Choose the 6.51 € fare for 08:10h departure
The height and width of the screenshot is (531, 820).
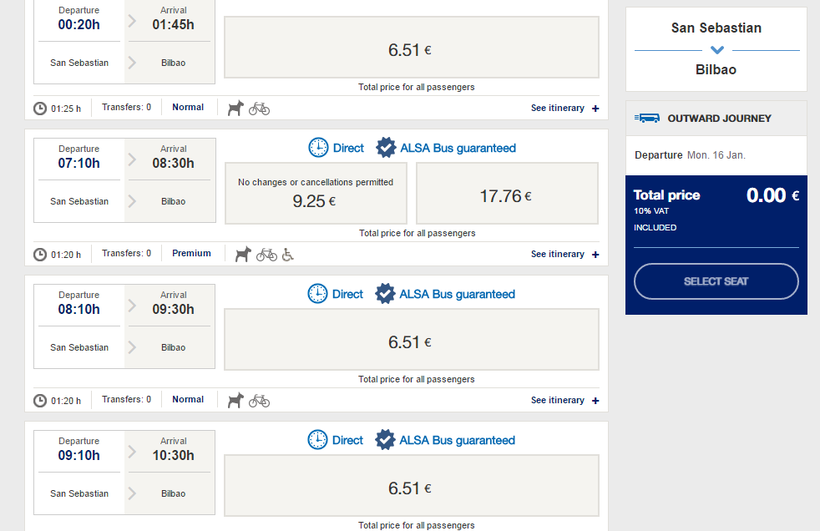(x=411, y=341)
